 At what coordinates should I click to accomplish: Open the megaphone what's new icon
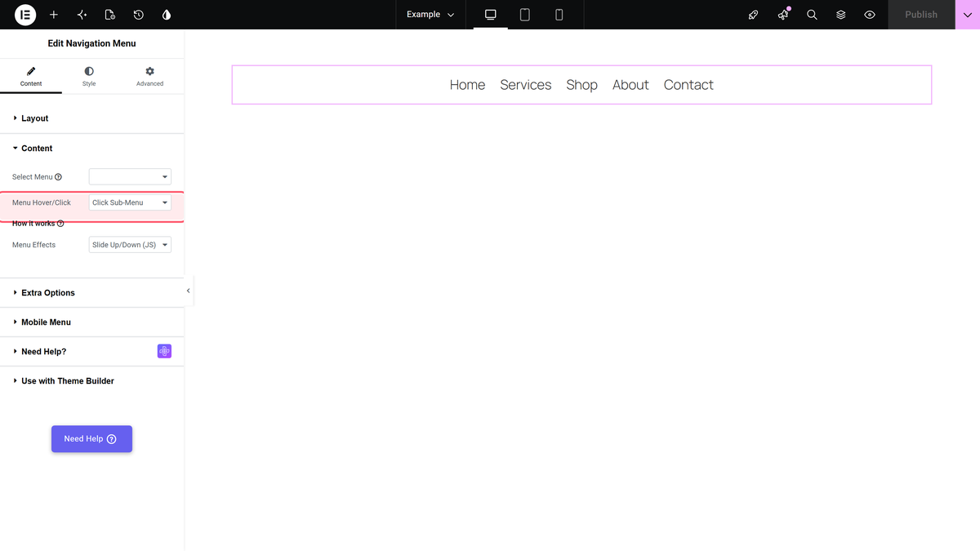(783, 15)
